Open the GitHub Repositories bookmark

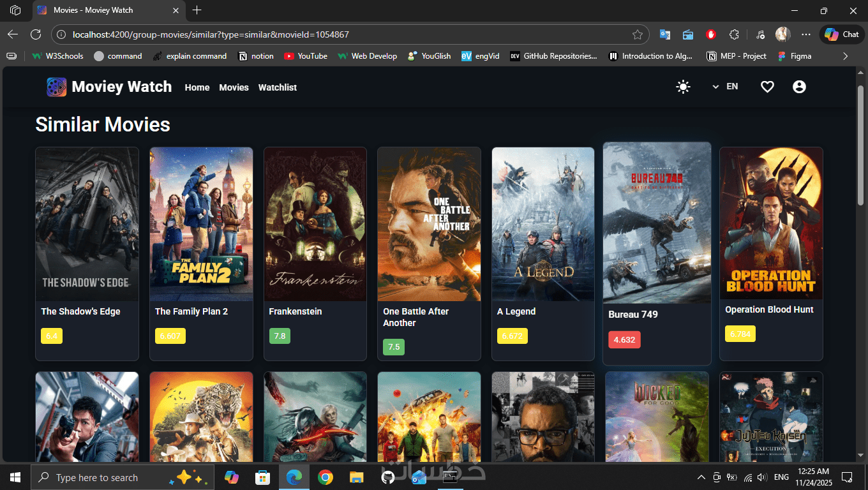(554, 56)
